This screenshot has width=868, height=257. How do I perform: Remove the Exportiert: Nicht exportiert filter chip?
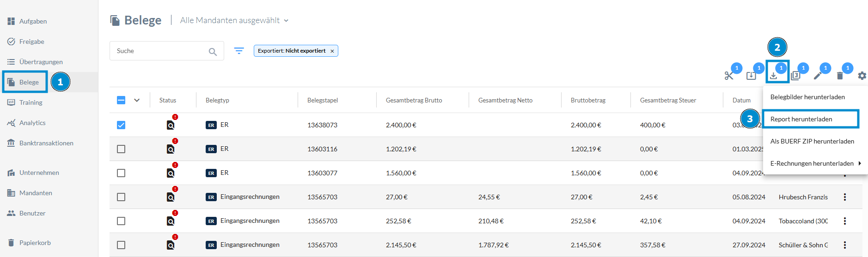(x=332, y=51)
